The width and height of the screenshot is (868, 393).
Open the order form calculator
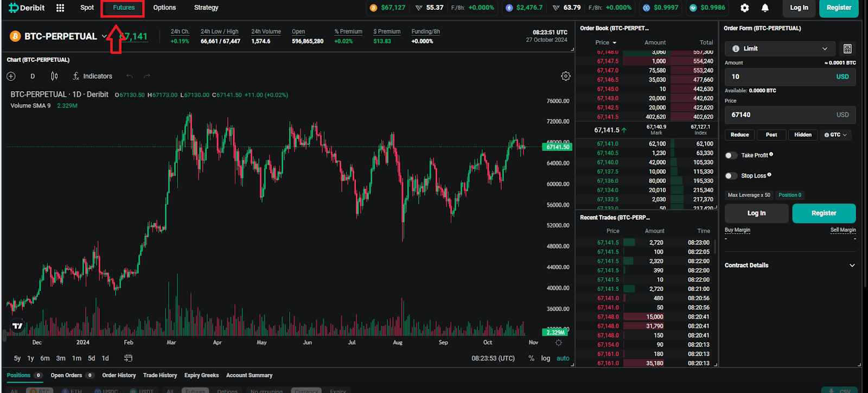click(847, 49)
